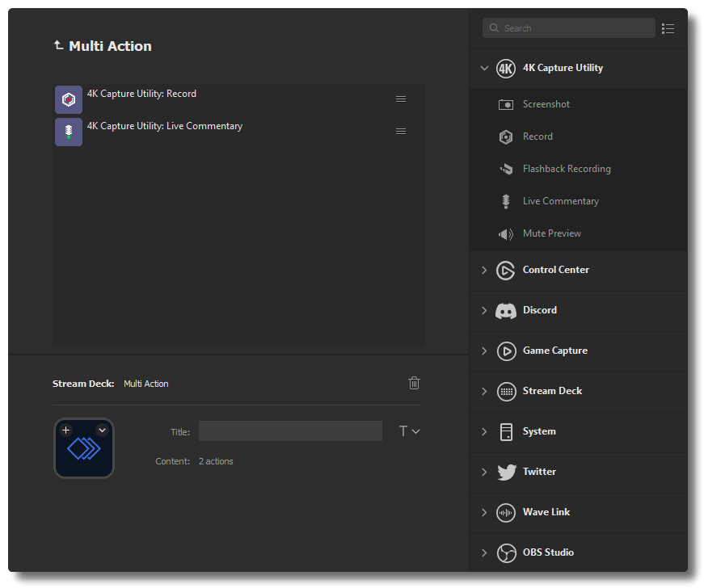The image size is (704, 588).
Task: Select the Record action icon in sidebar
Action: 506,136
